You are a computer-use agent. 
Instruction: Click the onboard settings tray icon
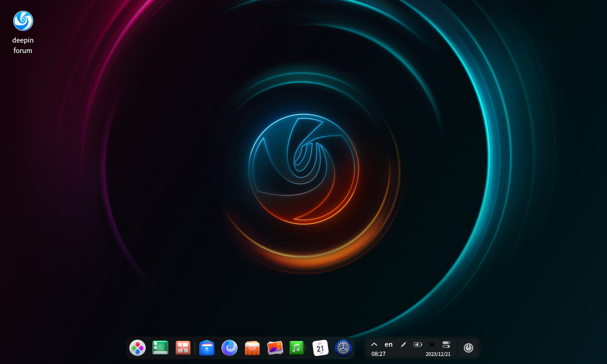[x=446, y=344]
